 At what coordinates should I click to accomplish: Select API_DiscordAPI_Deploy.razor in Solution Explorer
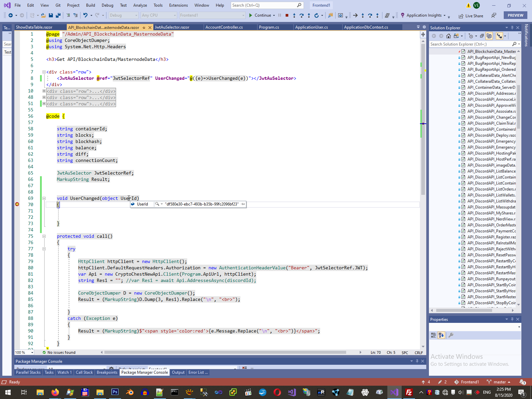click(x=491, y=135)
